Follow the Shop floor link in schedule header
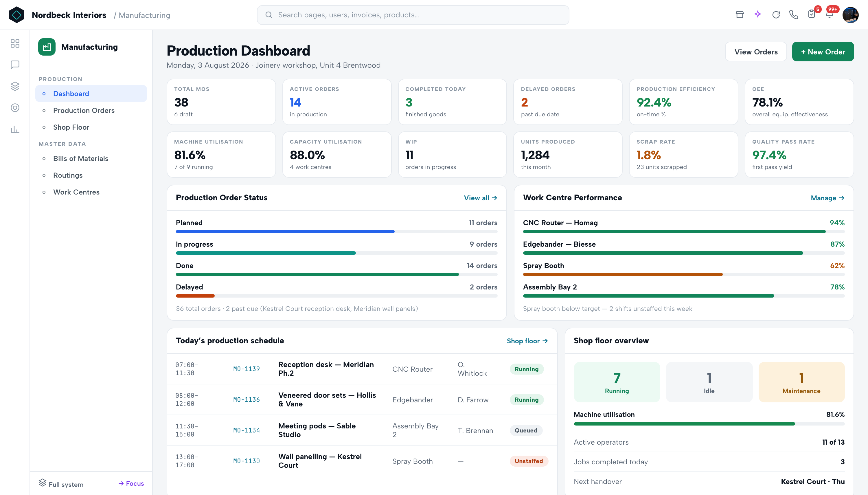 (527, 341)
